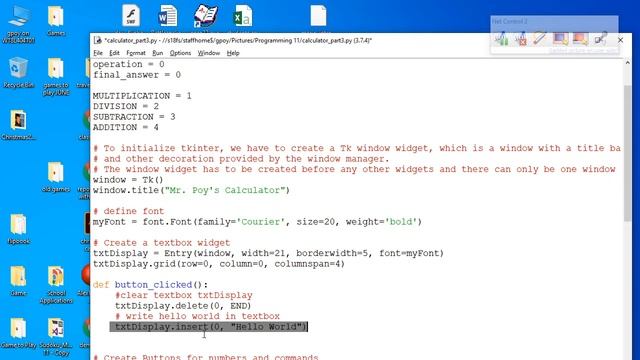Click the window.title Calculator line
This screenshot has width=640, height=360.
tap(191, 191)
